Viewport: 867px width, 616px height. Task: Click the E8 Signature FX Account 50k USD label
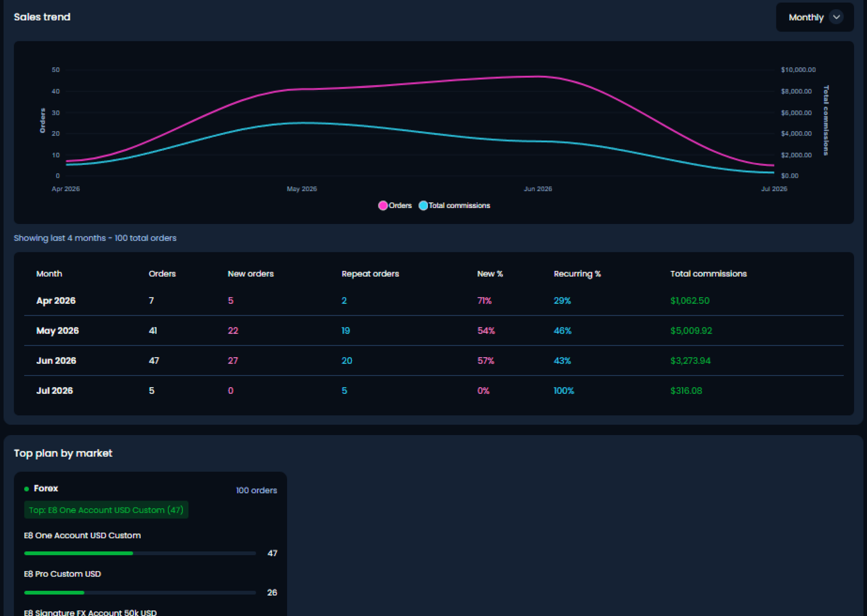[x=90, y=612]
